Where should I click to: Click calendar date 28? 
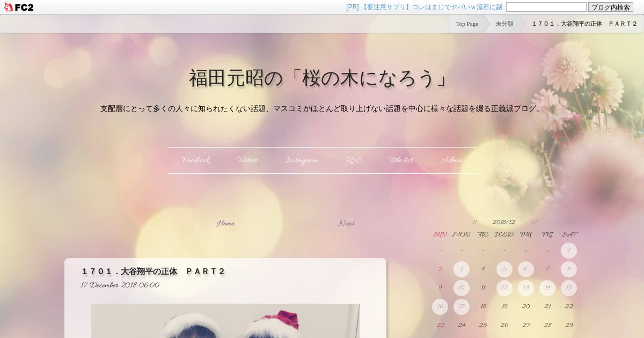coord(547,326)
